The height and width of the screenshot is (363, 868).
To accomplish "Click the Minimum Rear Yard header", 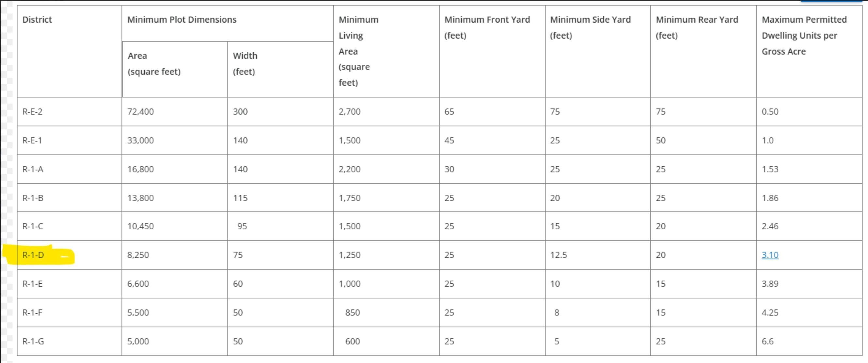I will coord(697,27).
